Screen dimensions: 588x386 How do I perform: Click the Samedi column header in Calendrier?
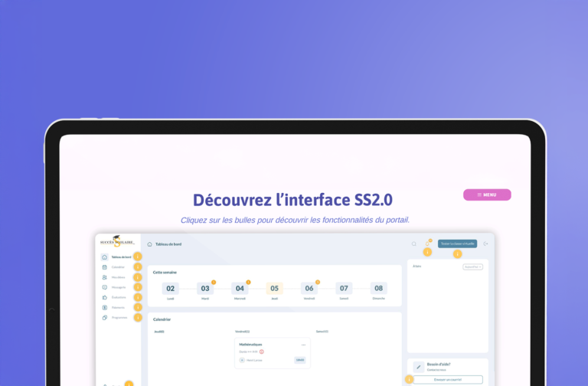point(322,332)
